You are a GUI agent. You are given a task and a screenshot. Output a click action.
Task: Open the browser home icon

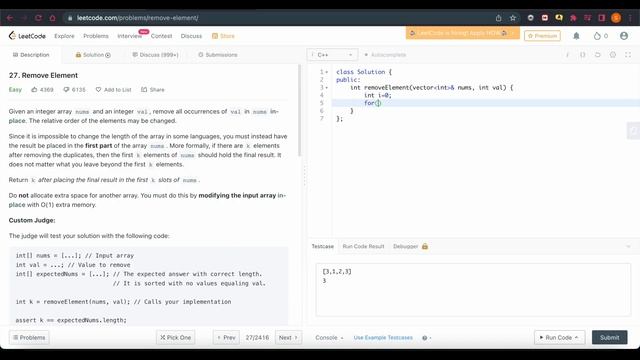(x=53, y=18)
